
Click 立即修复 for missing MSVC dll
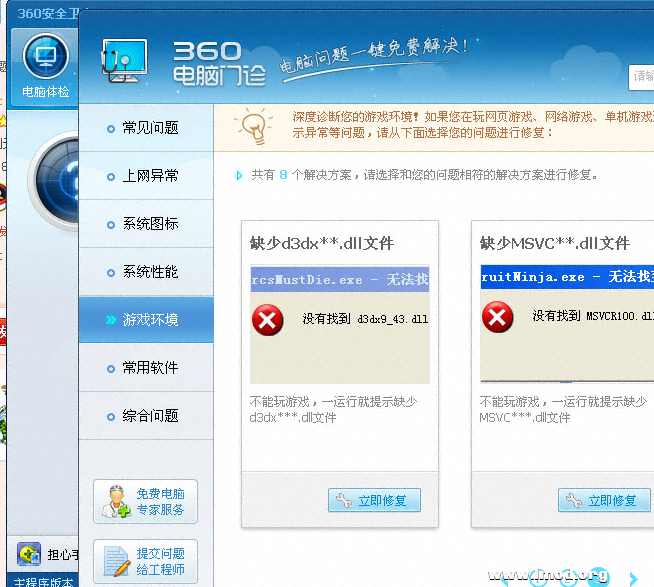(604, 500)
